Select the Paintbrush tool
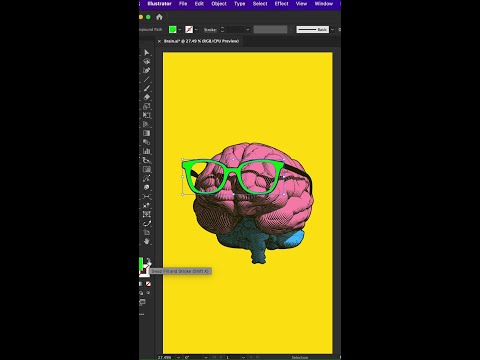The height and width of the screenshot is (360, 480). point(147,88)
